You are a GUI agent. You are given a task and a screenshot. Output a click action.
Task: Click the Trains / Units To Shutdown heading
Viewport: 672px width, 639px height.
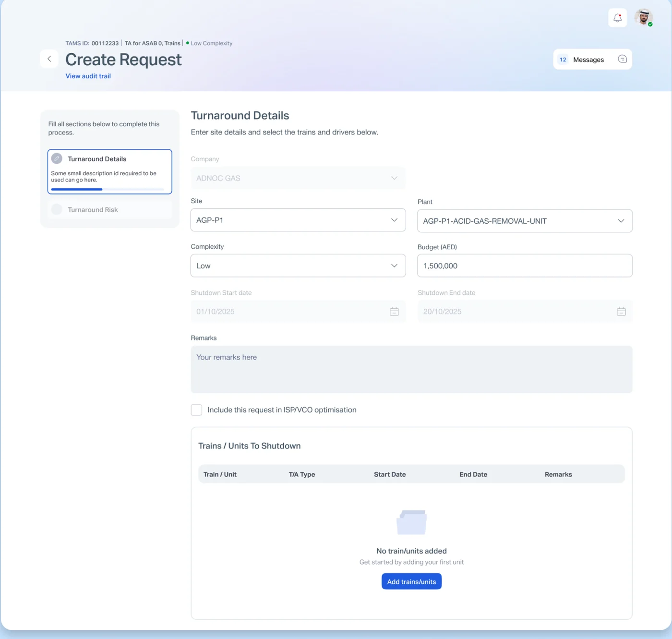250,446
